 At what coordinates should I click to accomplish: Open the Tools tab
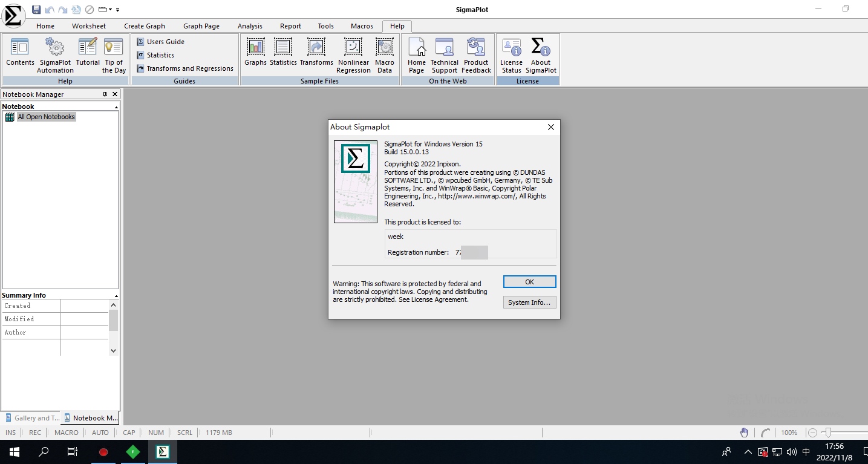click(x=326, y=26)
